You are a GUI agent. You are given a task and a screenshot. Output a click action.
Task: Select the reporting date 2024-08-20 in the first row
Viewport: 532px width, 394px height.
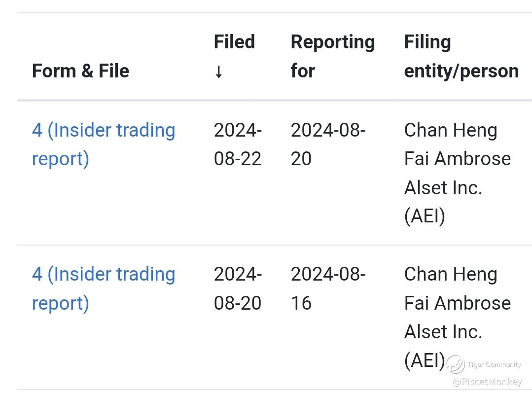328,144
